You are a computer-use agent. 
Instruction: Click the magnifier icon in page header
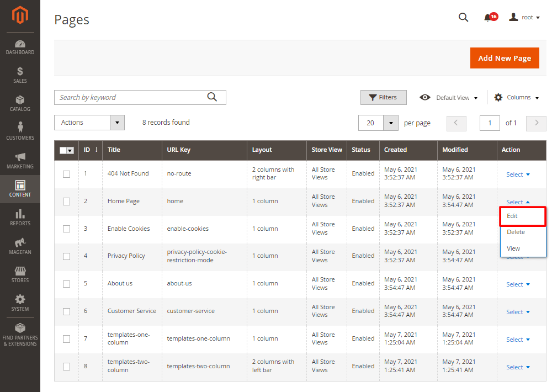coord(463,17)
